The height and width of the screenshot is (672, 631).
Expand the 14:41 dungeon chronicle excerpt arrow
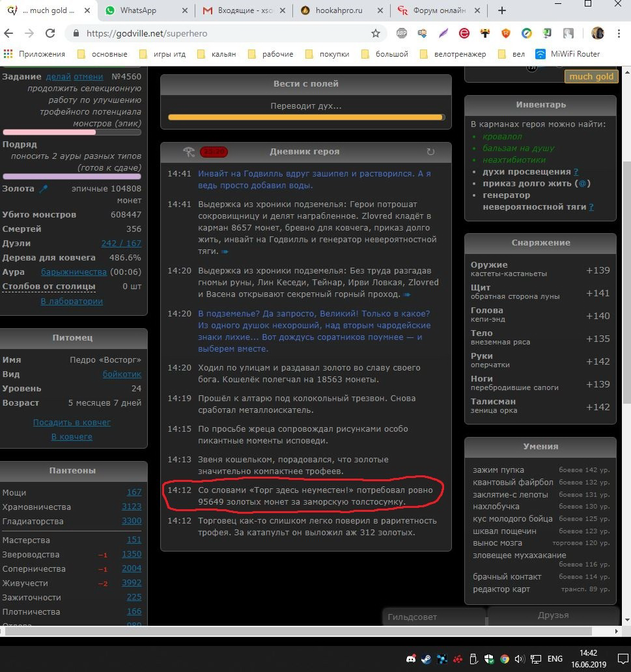pos(225,251)
